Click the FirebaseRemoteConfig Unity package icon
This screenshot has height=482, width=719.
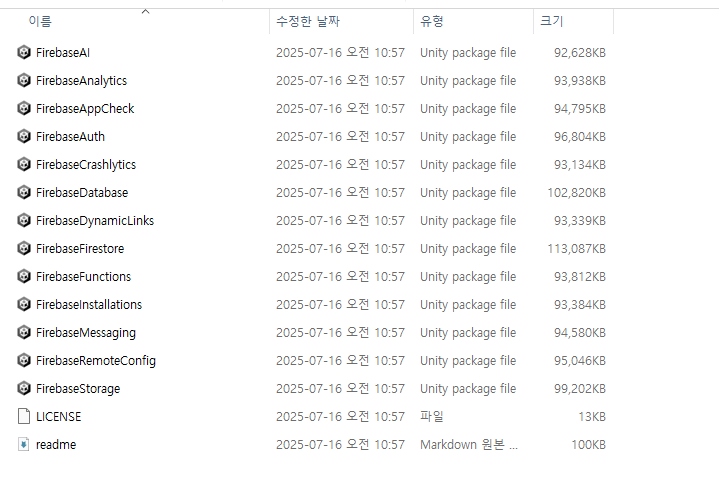[24, 360]
